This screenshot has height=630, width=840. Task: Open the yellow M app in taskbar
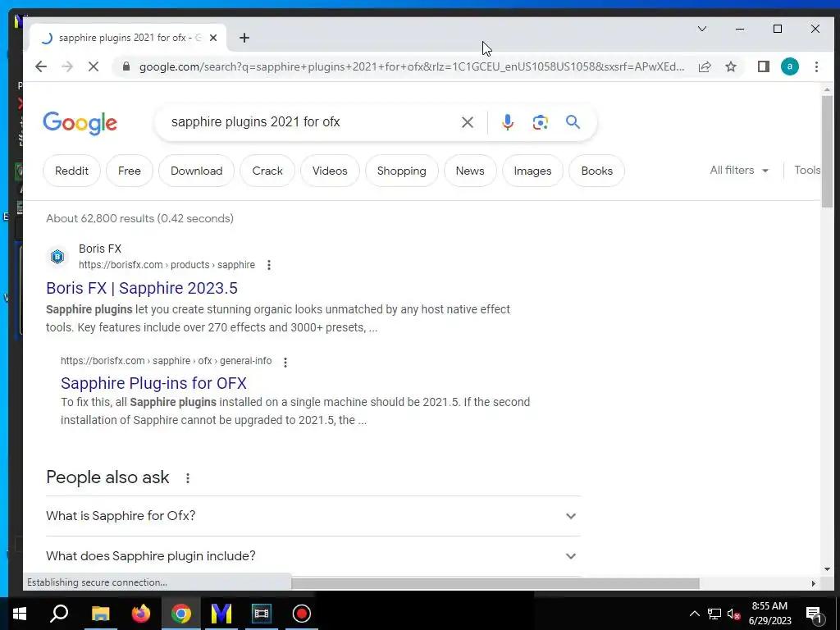[x=221, y=614]
